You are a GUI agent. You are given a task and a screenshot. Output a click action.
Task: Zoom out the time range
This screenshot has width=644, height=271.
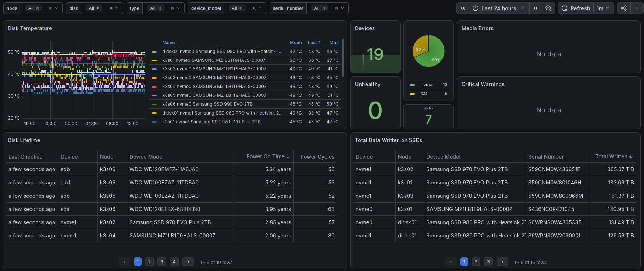[x=548, y=8]
